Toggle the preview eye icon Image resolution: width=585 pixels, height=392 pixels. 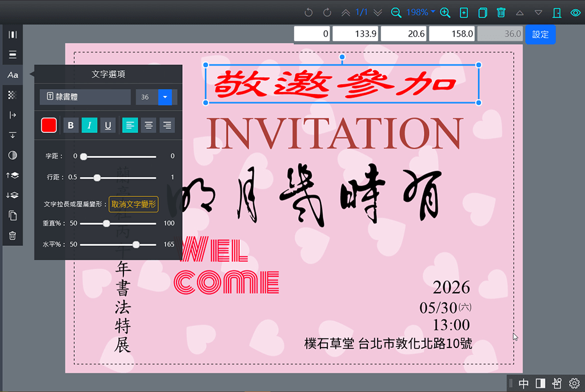click(576, 13)
